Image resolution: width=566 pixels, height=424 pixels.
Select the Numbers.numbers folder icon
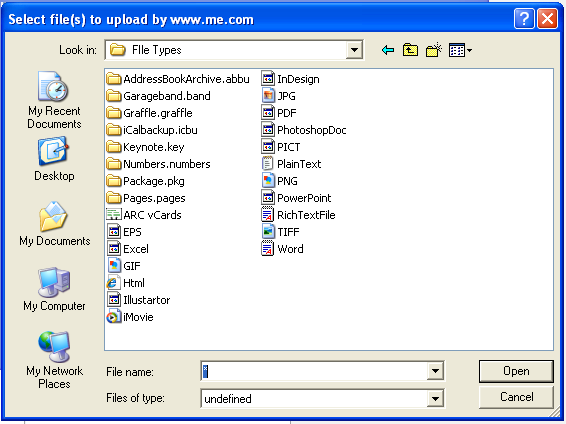[114, 164]
